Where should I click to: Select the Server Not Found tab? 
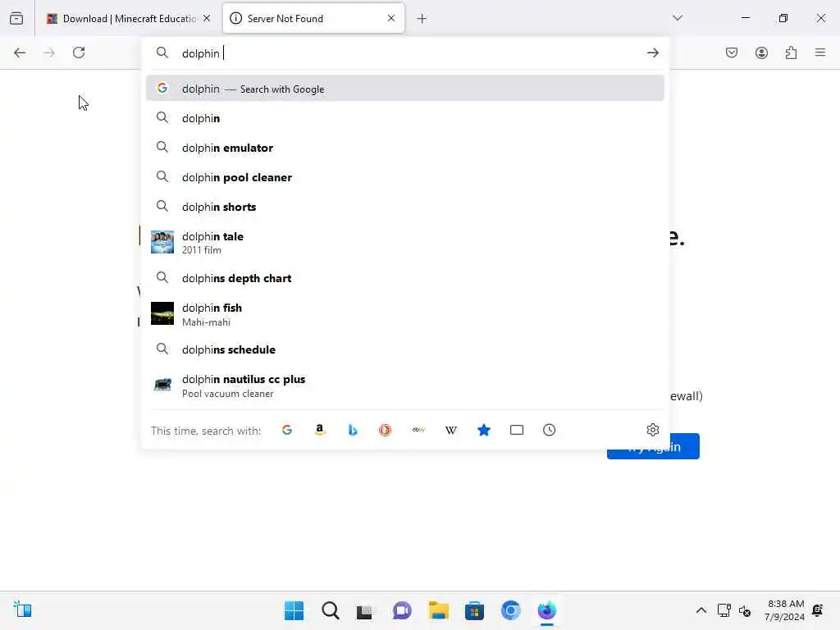(313, 19)
